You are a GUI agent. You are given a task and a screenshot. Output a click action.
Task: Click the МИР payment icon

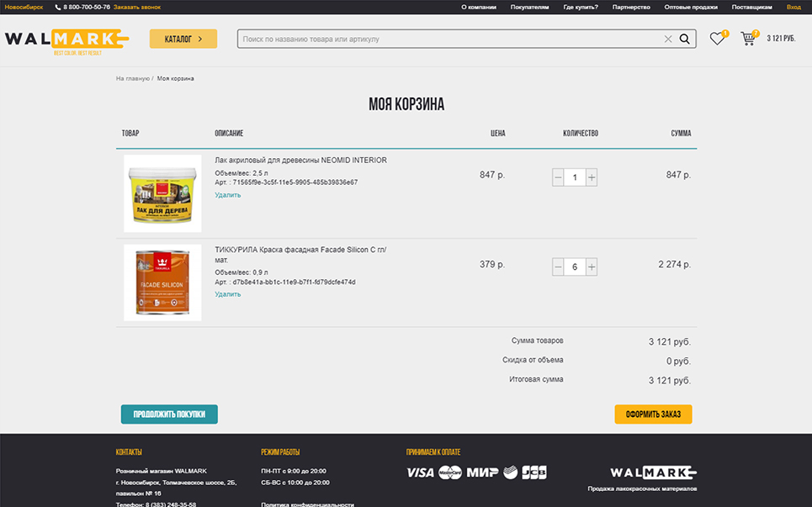482,473
